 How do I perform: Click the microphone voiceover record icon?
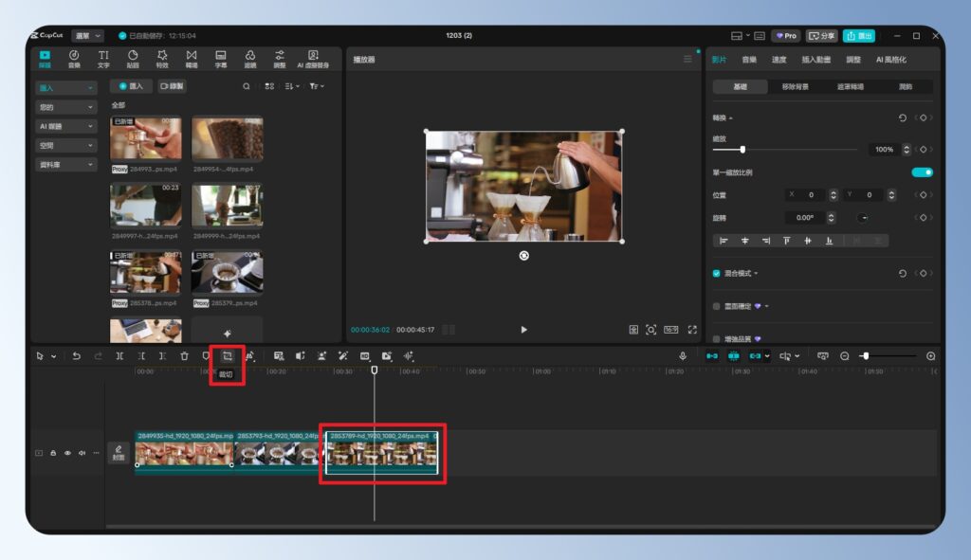tap(682, 355)
